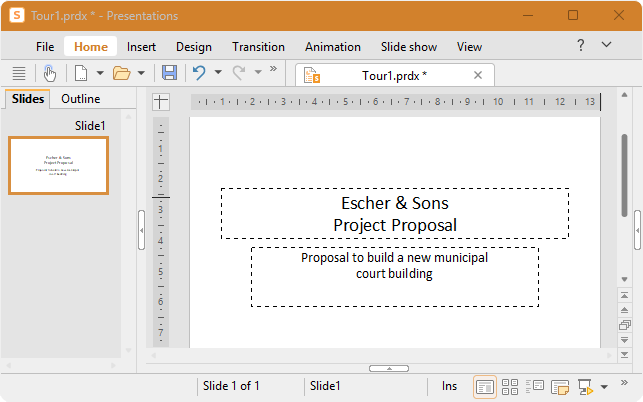Start slide show from status bar icon
The width and height of the screenshot is (643, 402).
tap(585, 386)
